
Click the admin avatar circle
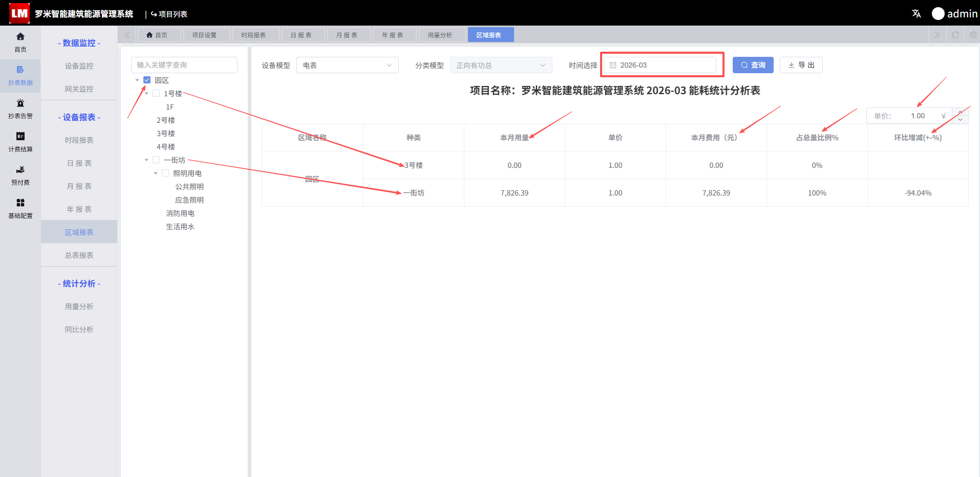tap(938, 14)
